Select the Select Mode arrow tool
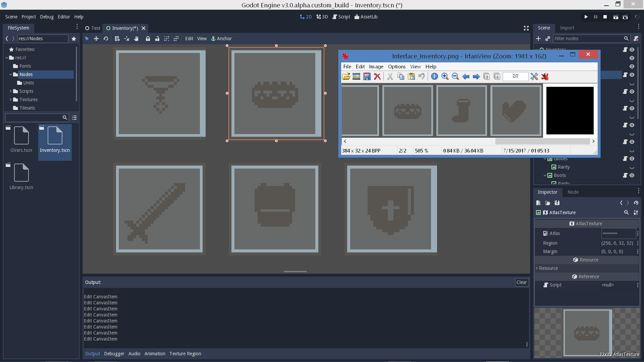644x362 pixels. (87, 39)
